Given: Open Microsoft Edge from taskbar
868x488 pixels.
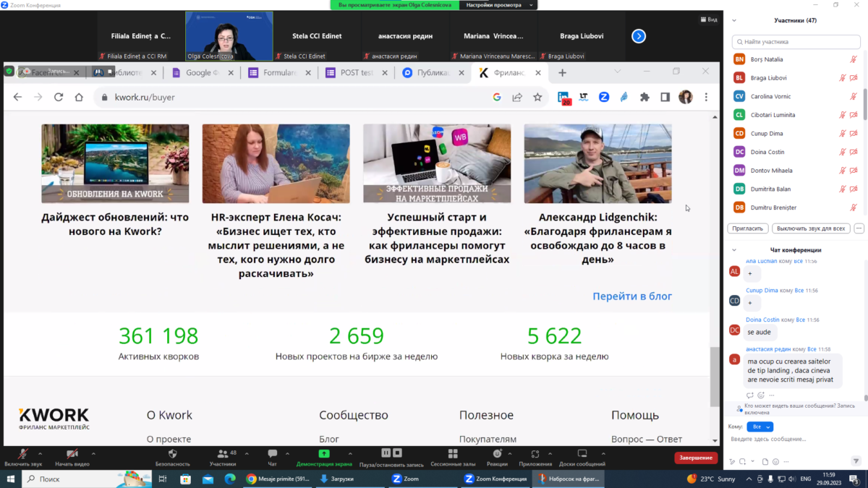Looking at the screenshot, I should (x=230, y=479).
